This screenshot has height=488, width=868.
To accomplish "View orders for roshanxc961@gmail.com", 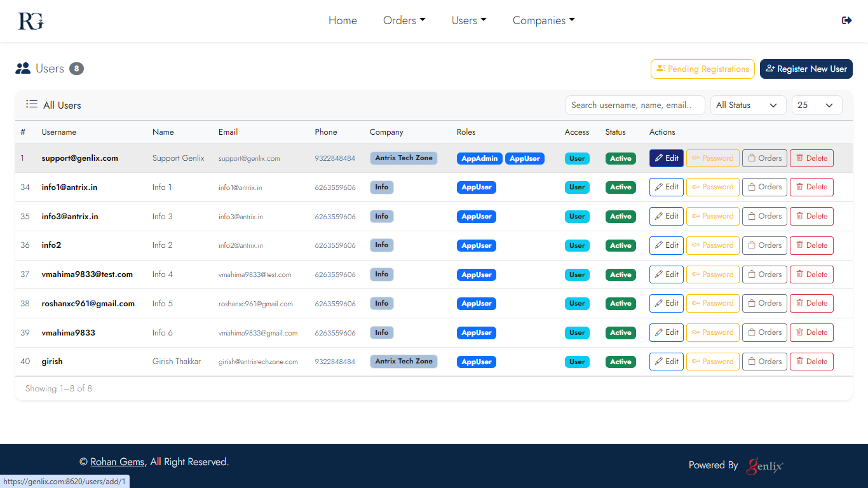I will point(764,304).
